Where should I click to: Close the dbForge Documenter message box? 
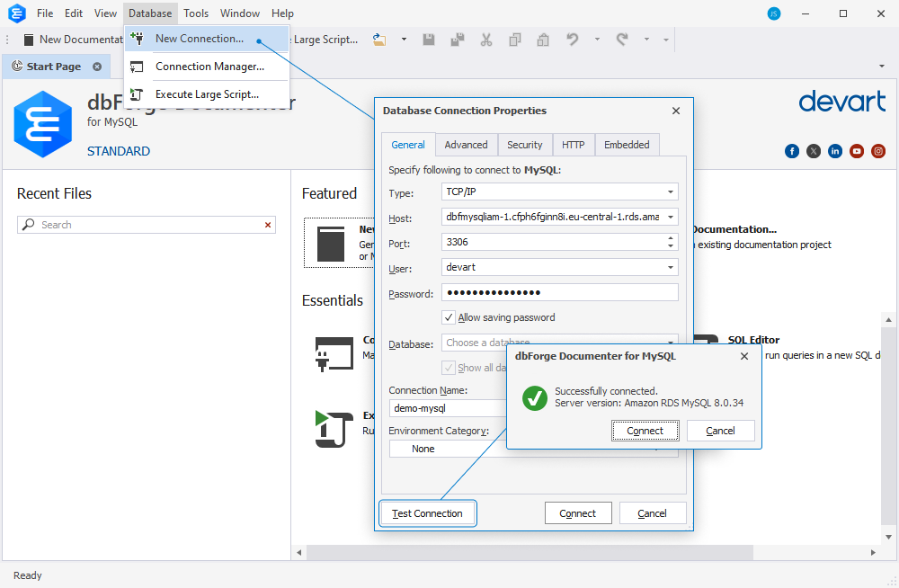(x=744, y=356)
